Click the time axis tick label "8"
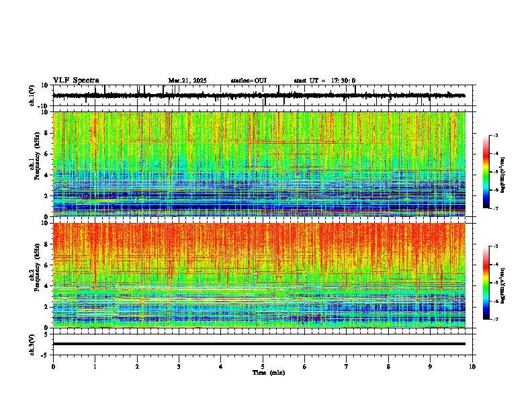The width and height of the screenshot is (532, 411). click(x=388, y=367)
